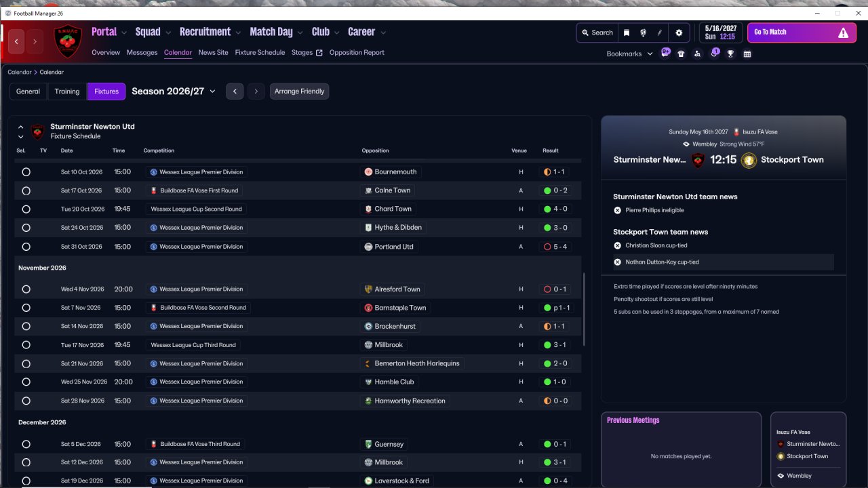Select the radio button for Barnstaple Town fixture
This screenshot has height=488, width=868.
[26, 308]
